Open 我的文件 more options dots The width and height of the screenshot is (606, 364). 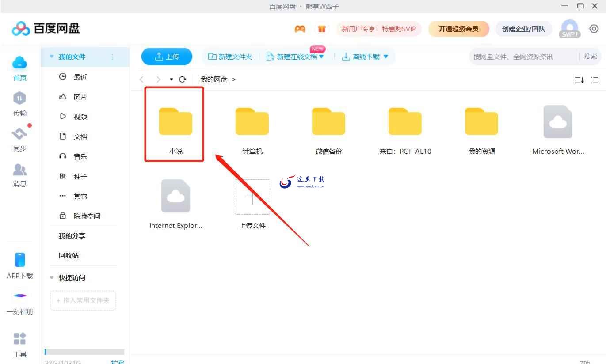(112, 57)
